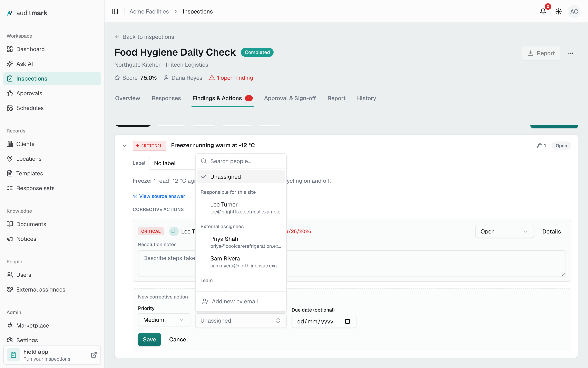Open Clients records
Image resolution: width=588 pixels, height=368 pixels.
[52, 144]
